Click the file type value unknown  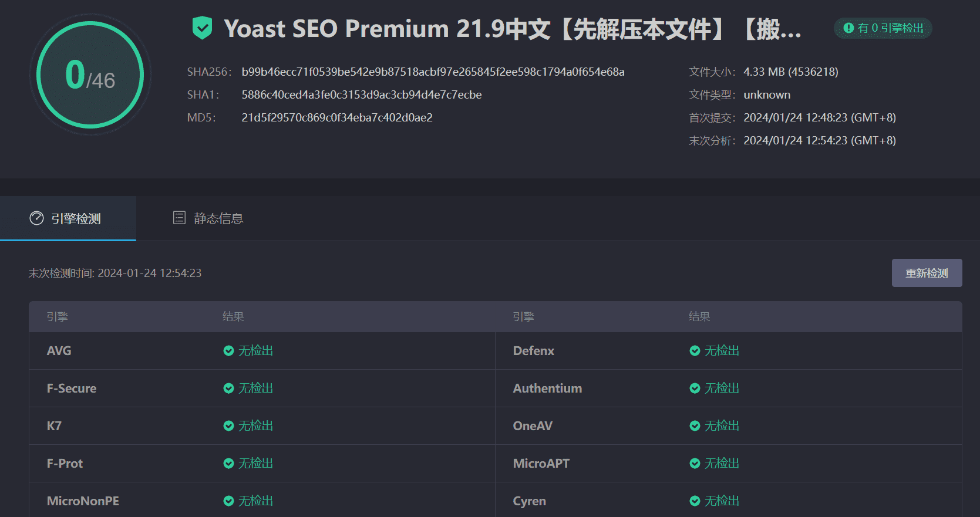[767, 94]
